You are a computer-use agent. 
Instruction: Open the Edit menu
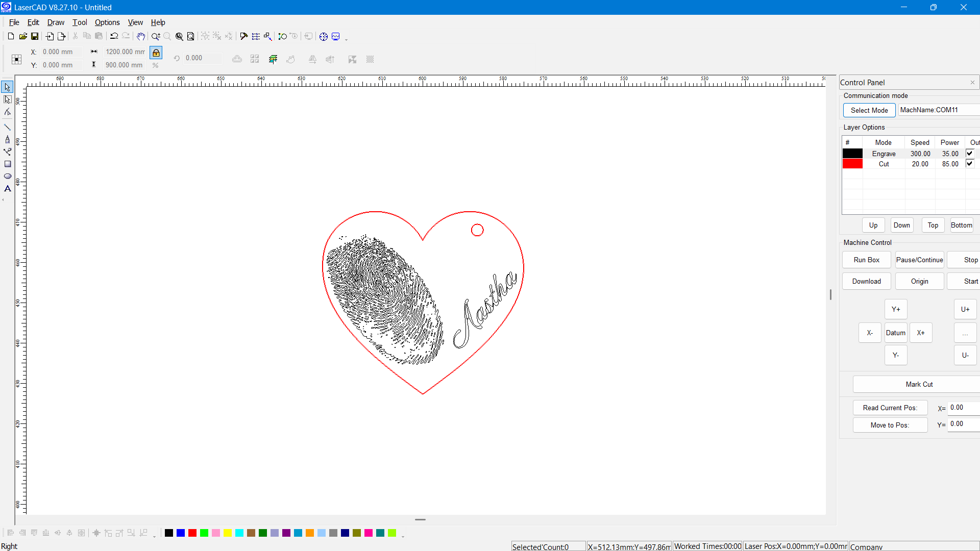pyautogui.click(x=33, y=22)
